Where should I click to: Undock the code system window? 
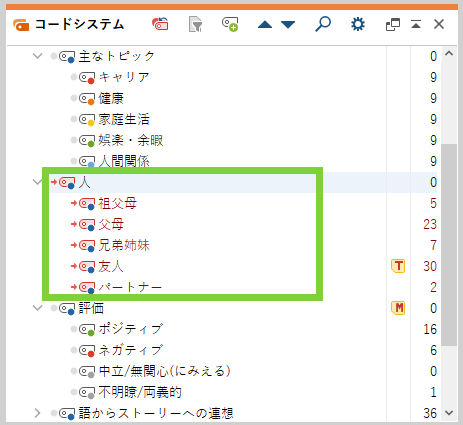[393, 25]
